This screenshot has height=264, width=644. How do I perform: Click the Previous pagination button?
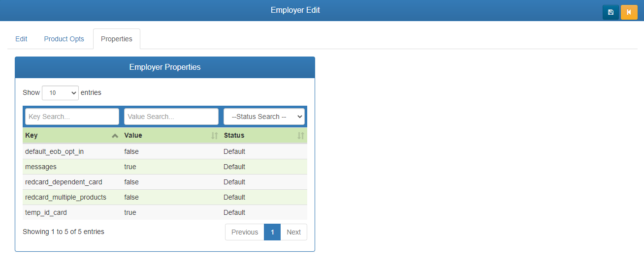(245, 232)
